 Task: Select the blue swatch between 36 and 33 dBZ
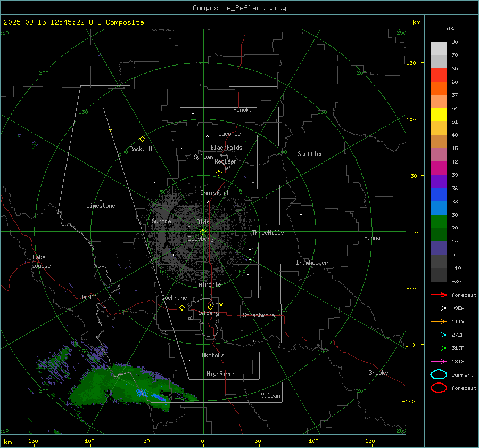439,195
